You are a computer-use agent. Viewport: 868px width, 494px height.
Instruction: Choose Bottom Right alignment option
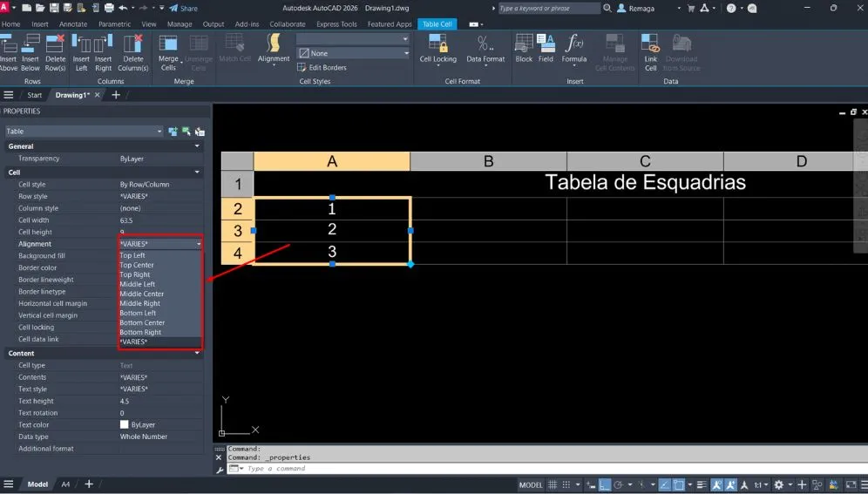pyautogui.click(x=140, y=333)
